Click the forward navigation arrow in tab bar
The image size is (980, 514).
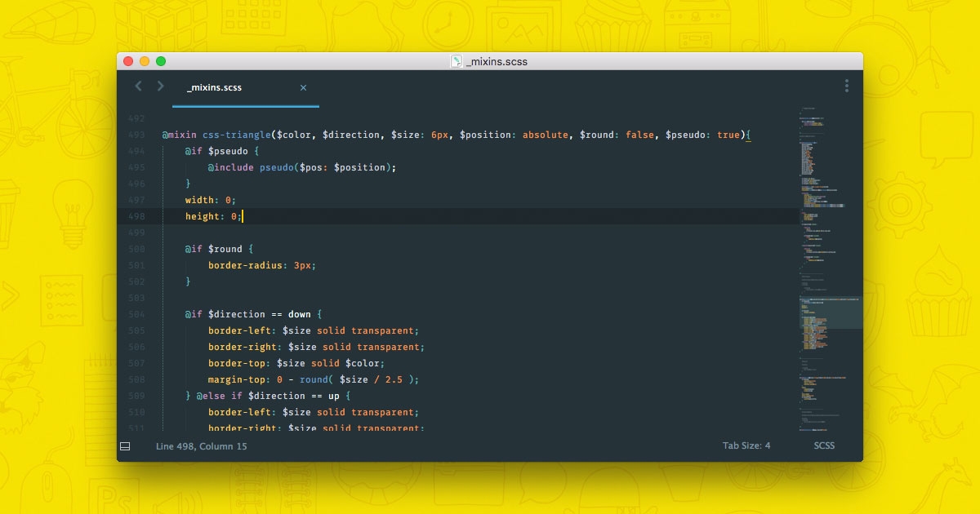160,86
